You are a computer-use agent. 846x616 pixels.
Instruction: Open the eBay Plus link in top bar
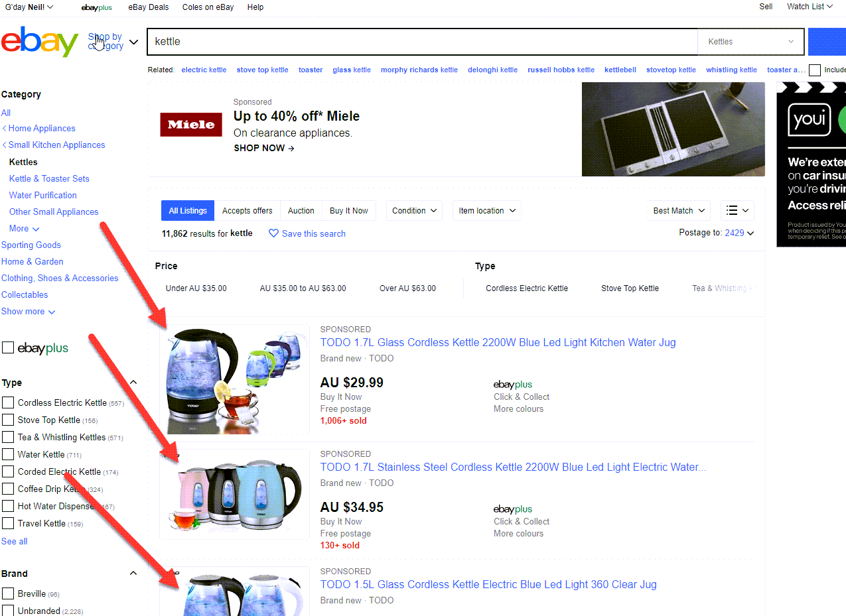(96, 7)
